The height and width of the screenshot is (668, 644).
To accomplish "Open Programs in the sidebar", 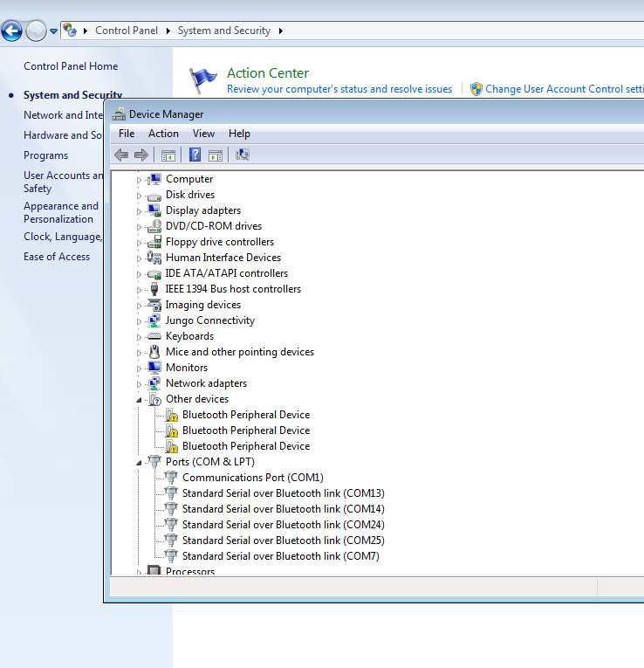I will tap(45, 155).
